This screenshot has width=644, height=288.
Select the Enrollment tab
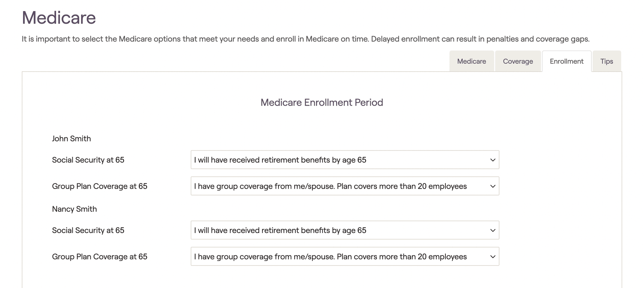click(567, 61)
